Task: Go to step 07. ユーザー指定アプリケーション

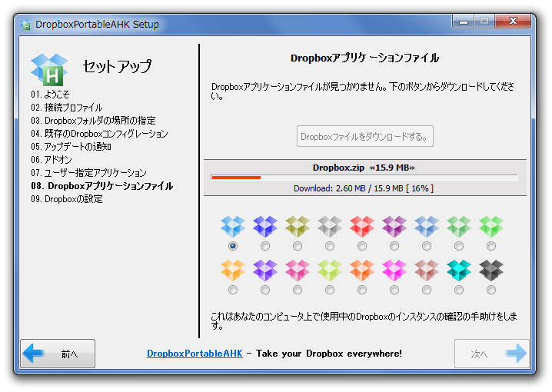Action: [88, 172]
